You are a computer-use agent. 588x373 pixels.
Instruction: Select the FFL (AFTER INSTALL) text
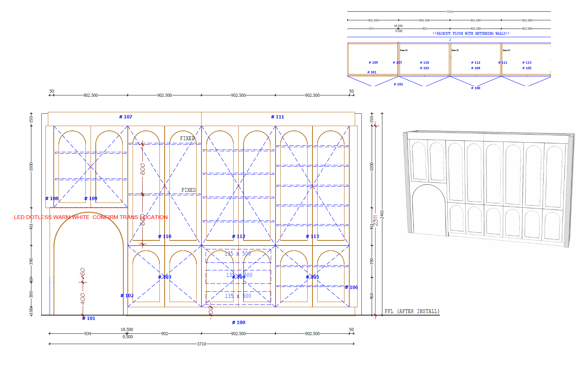coord(412,311)
